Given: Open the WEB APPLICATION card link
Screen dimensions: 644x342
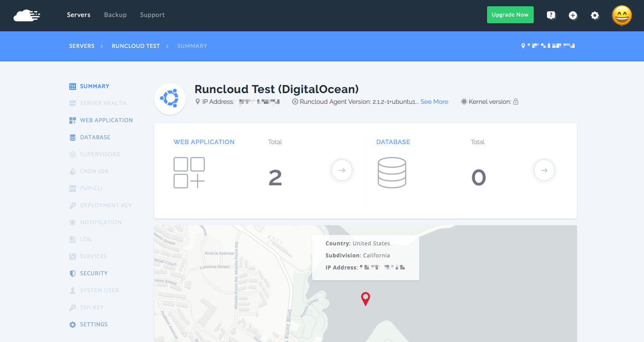Looking at the screenshot, I should pos(204,142).
